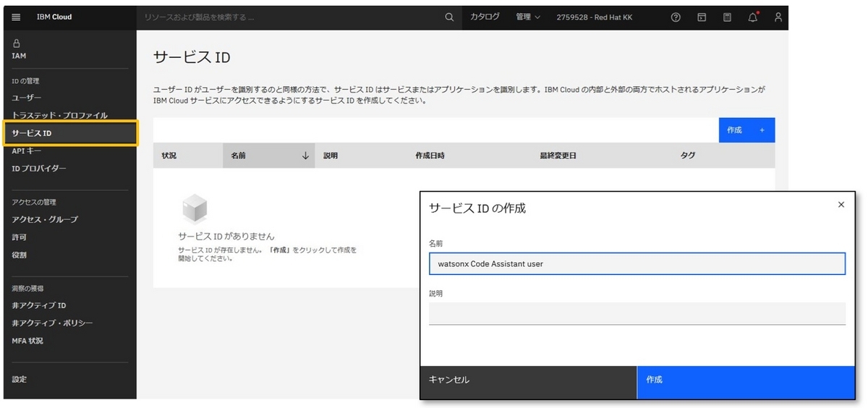Click the サービス ID page heading
The width and height of the screenshot is (868, 408).
tap(192, 58)
